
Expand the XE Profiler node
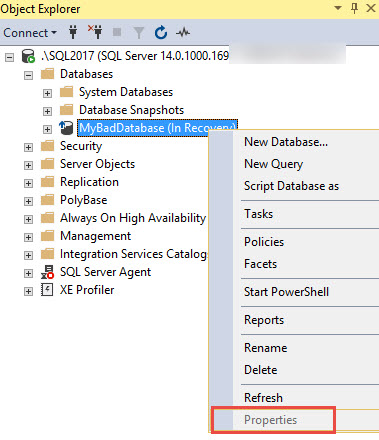click(x=28, y=291)
